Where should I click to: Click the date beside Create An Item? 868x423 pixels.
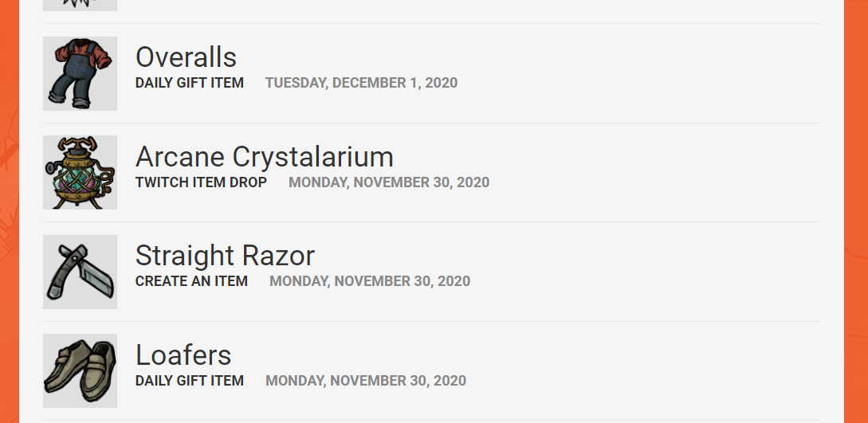370,281
